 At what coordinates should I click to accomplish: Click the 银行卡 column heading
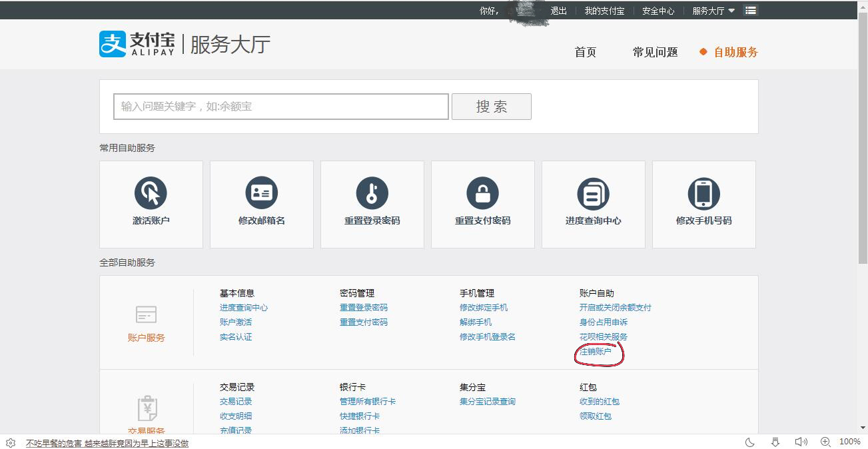click(352, 387)
